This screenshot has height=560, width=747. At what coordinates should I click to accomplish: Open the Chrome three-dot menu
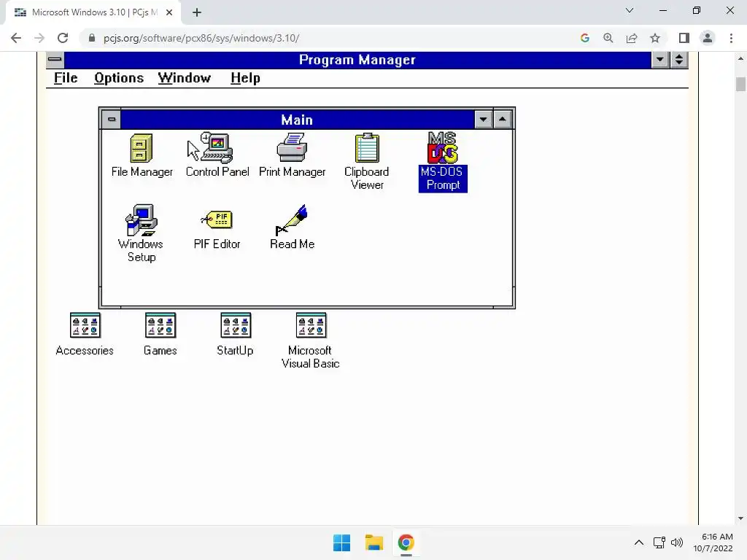(x=731, y=38)
